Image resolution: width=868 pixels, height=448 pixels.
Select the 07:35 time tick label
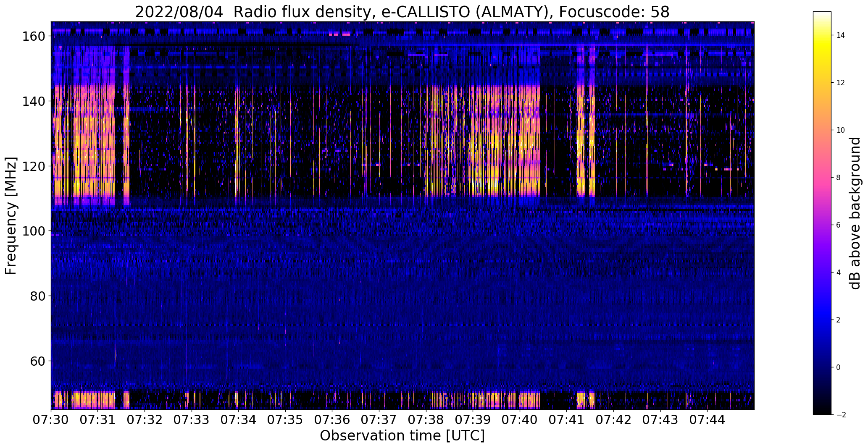pos(285,420)
